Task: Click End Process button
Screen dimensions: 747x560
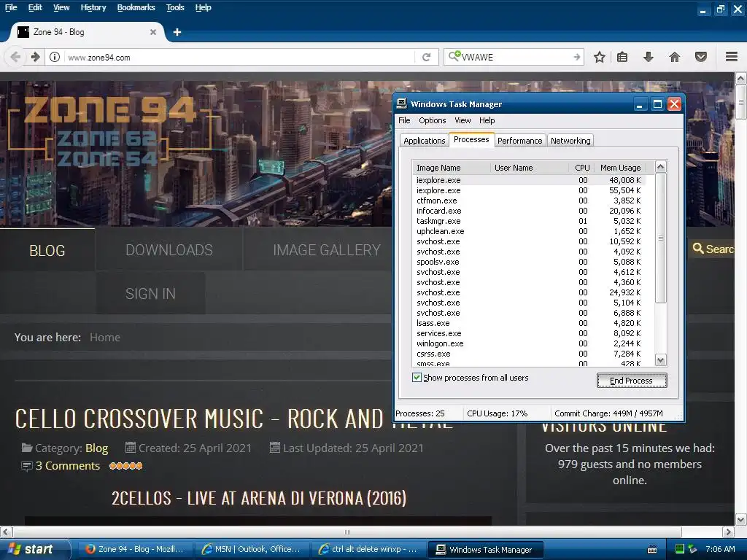Action: click(x=631, y=381)
